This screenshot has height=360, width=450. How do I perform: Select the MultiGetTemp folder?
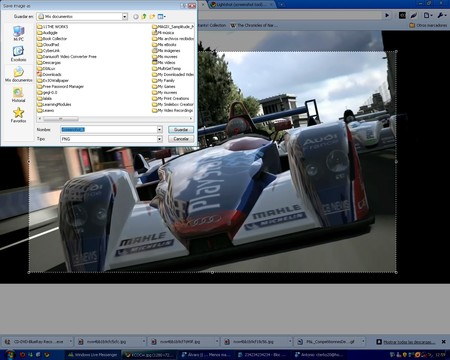click(x=166, y=69)
